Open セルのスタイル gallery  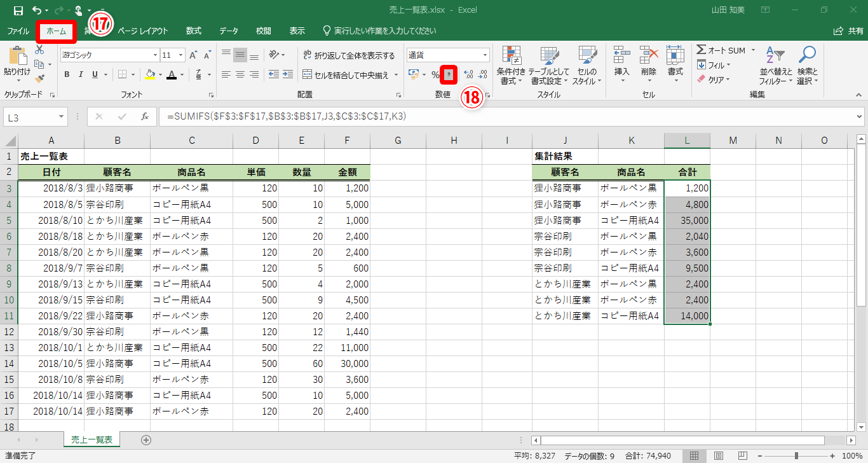point(587,66)
